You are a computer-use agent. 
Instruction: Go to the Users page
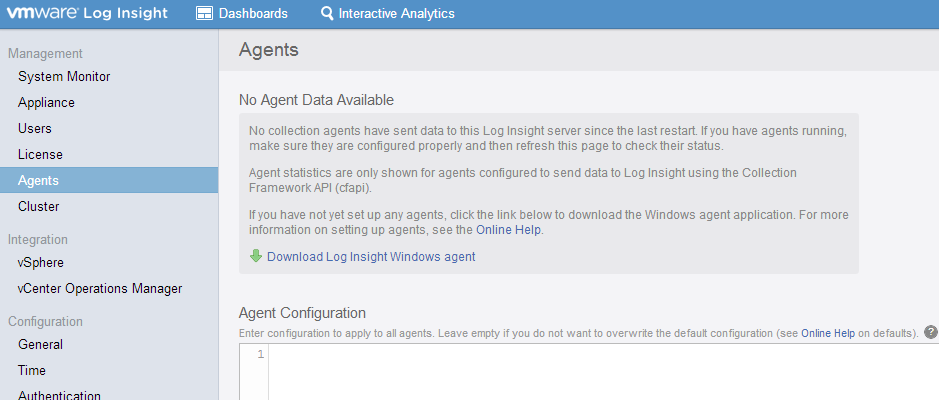point(35,129)
